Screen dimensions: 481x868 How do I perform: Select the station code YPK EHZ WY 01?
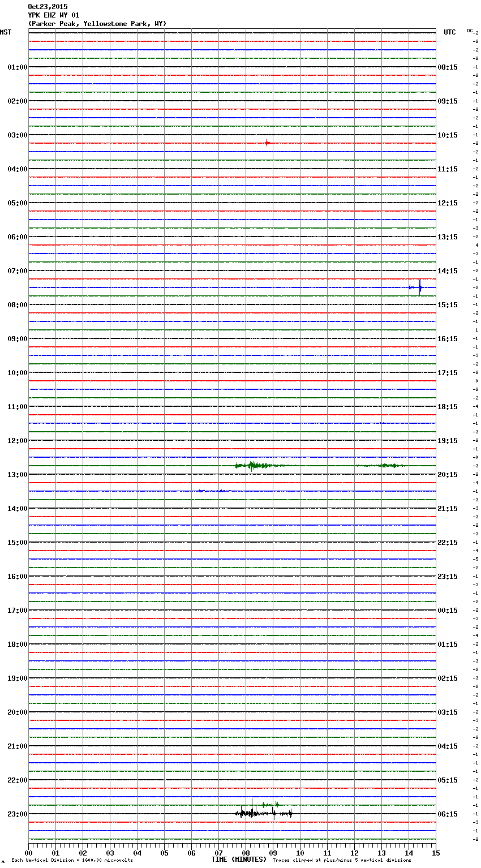point(54,15)
